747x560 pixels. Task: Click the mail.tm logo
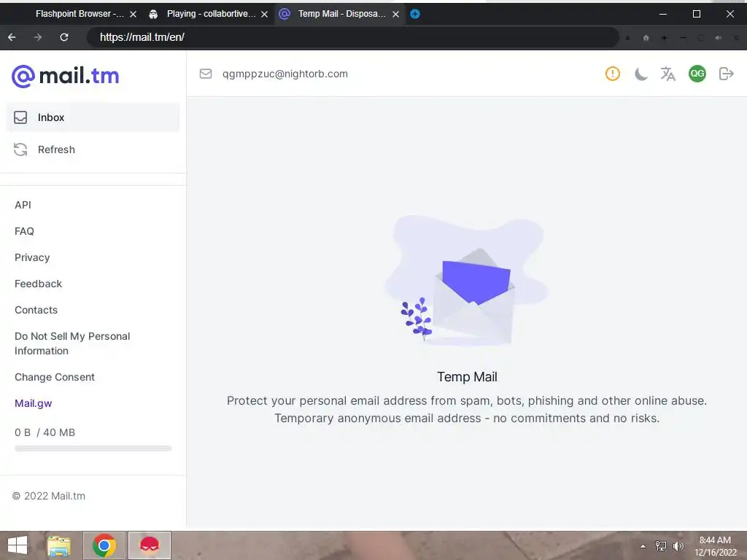coord(65,76)
